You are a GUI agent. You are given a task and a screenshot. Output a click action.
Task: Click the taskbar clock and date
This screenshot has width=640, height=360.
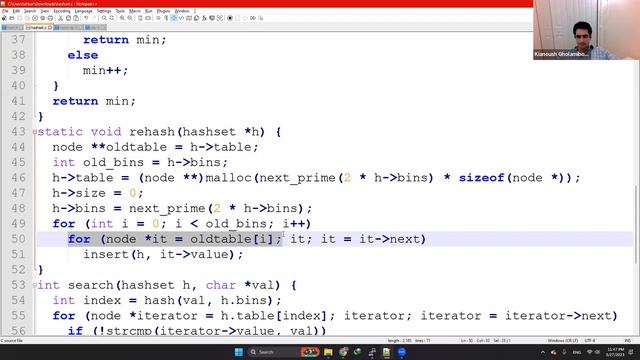615,352
